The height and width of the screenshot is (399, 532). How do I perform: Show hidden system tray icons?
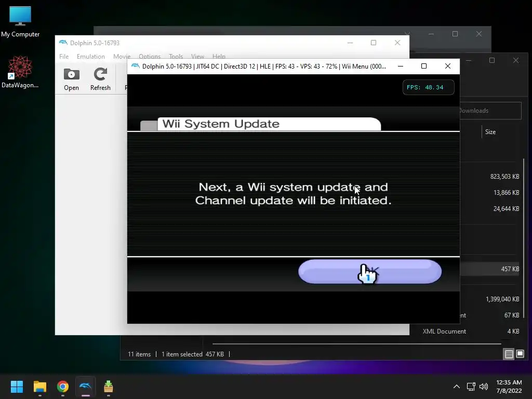coord(457,387)
